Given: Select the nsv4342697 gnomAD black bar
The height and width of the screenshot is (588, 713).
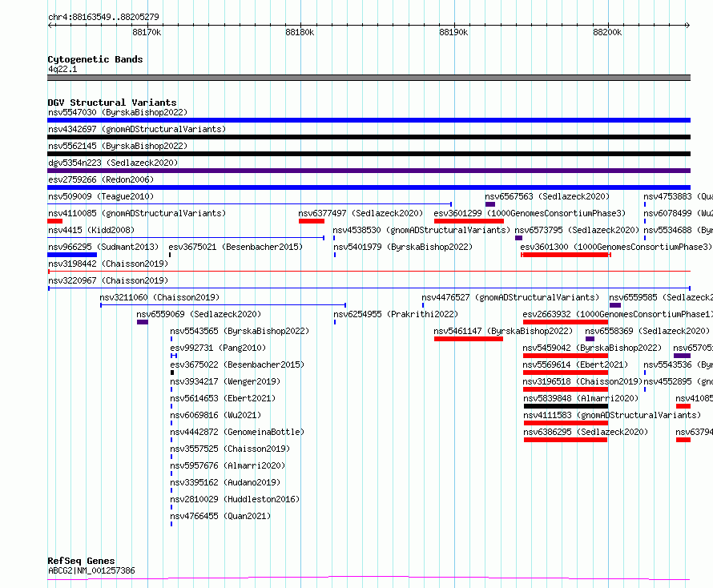Looking at the screenshot, I should pyautogui.click(x=369, y=137).
